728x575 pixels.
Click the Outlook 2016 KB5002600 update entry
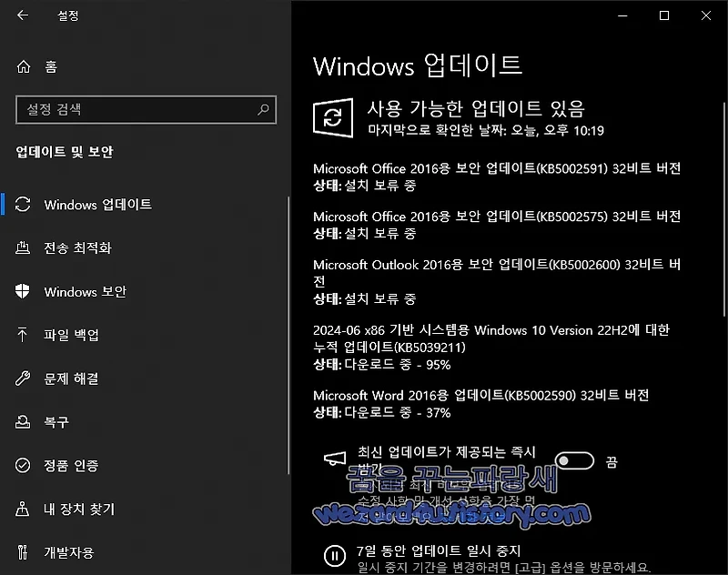(497, 281)
